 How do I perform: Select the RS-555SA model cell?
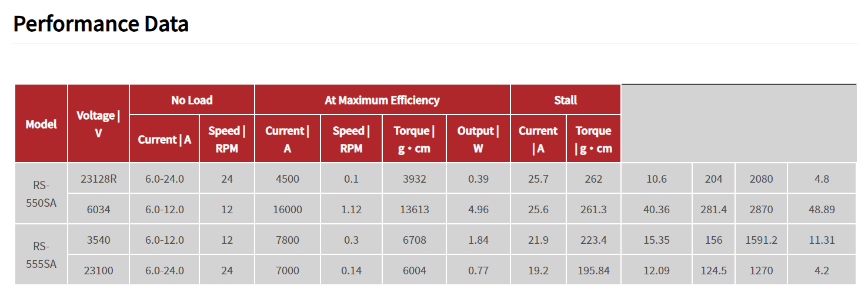(x=41, y=255)
